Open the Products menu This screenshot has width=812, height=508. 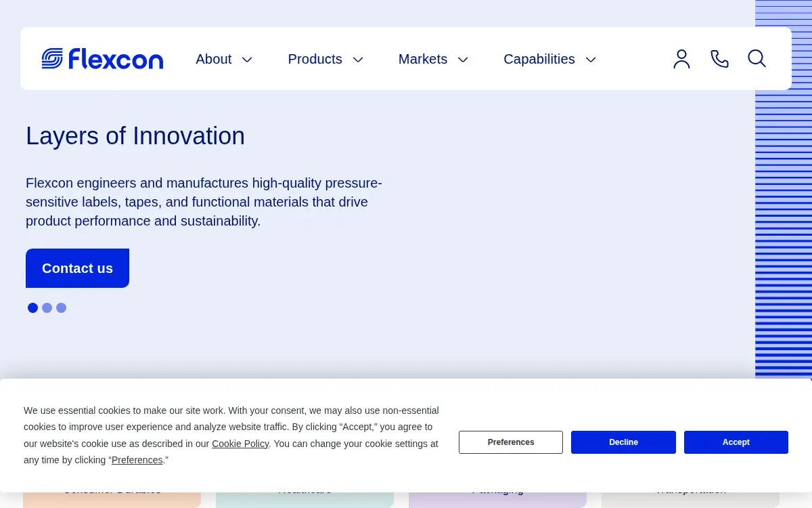(315, 59)
